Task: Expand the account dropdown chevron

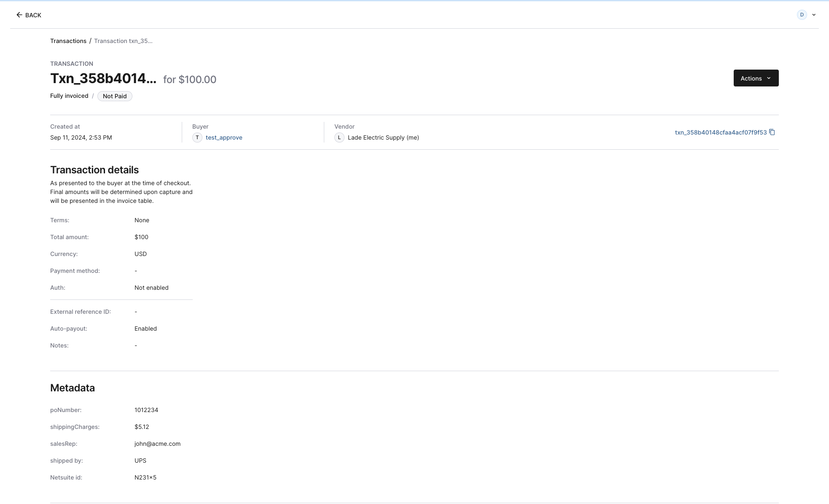Action: [x=814, y=15]
